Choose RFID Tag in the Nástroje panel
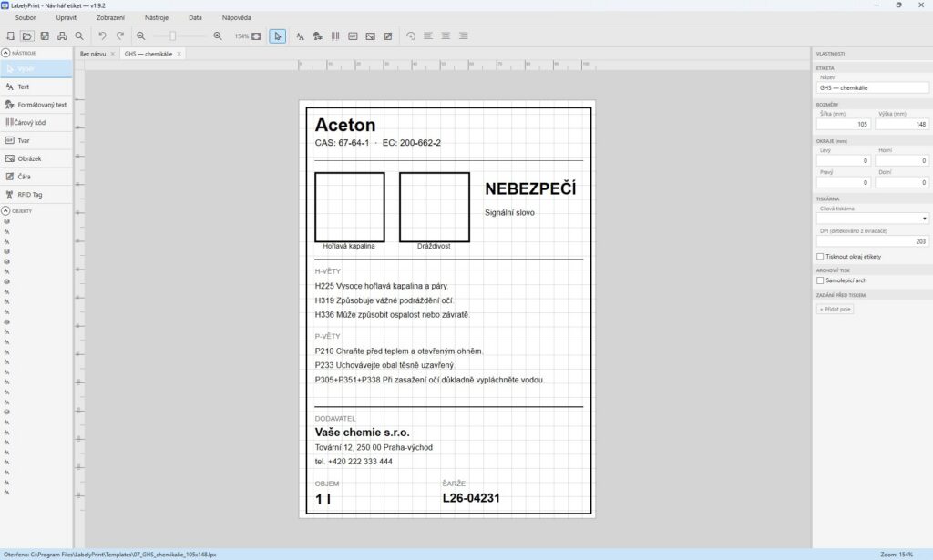933x560 pixels. pos(36,194)
